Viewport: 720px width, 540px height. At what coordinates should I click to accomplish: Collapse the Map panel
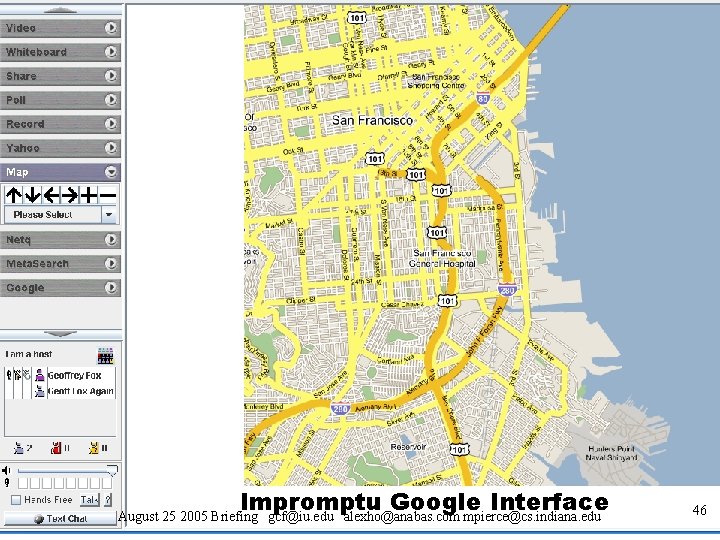pos(60,172)
